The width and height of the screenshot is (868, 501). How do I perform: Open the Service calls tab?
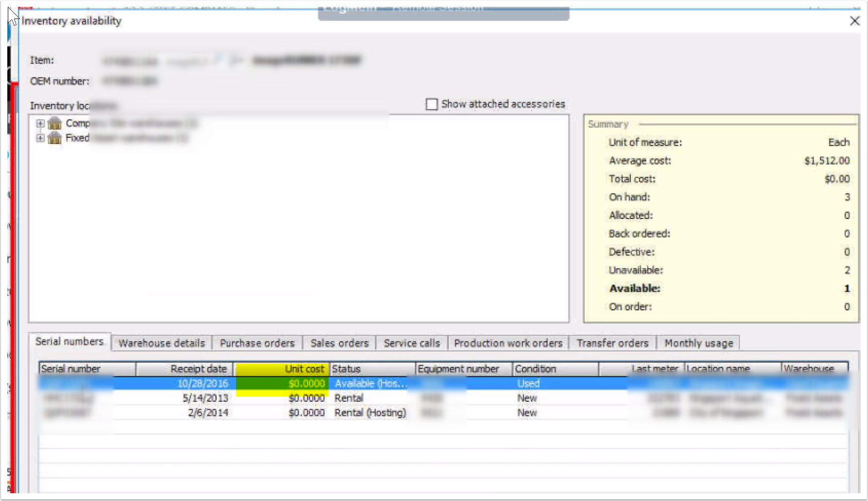pos(412,343)
